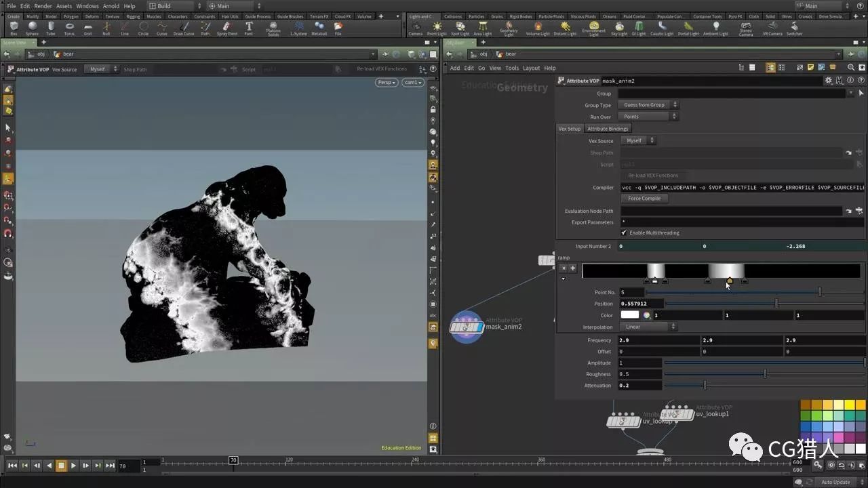Stop playback with the orange stop button
Screen dimensions: 868x488
tap(61, 466)
